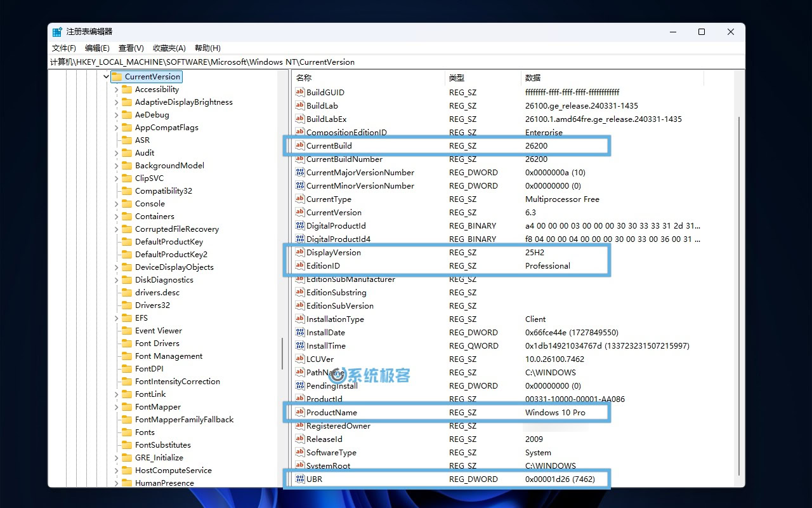The width and height of the screenshot is (812, 508).
Task: Click the ProductName string icon
Action: [301, 412]
